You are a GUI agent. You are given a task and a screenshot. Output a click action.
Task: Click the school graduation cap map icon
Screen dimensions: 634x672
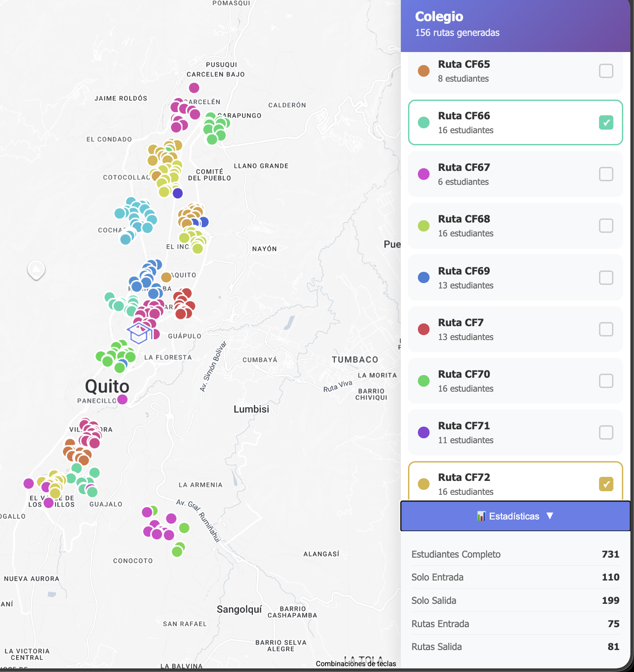(139, 333)
